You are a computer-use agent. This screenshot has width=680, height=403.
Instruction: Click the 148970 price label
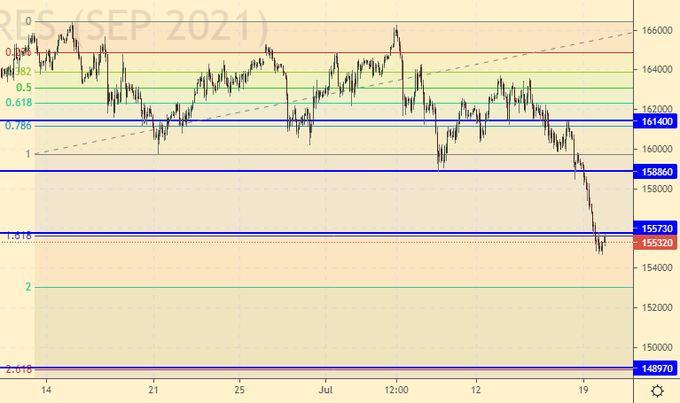656,369
